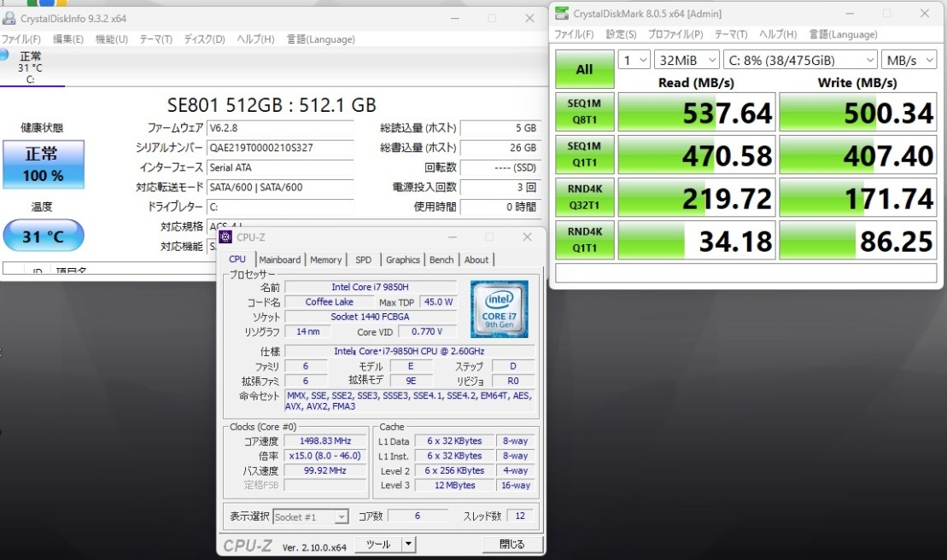947x560 pixels.
Task: Switch to CPU tab in CPU-Z
Action: coord(237,259)
